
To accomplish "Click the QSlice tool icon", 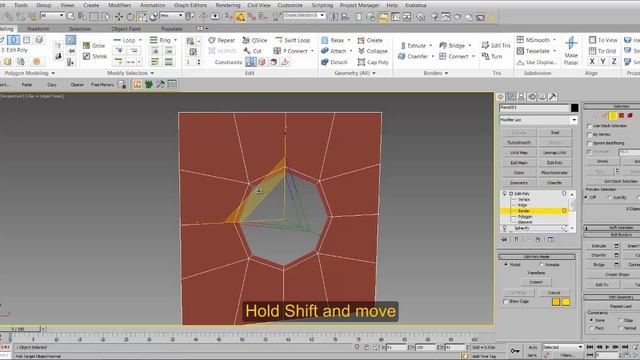I will pyautogui.click(x=255, y=40).
